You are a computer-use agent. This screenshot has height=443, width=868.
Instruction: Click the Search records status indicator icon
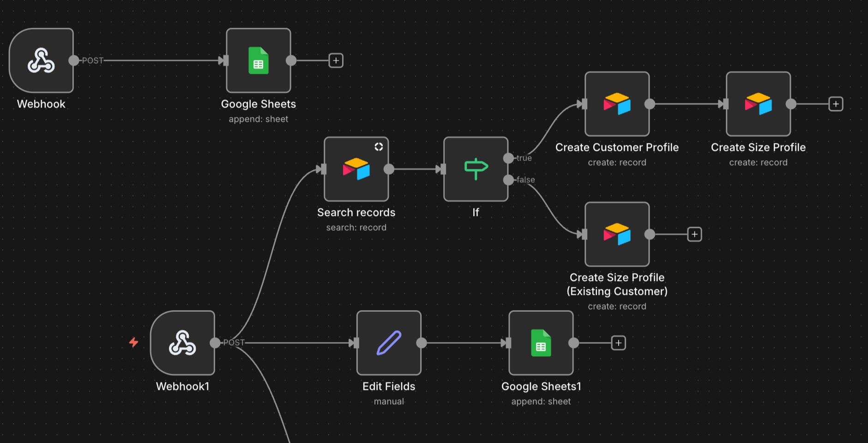click(x=379, y=147)
